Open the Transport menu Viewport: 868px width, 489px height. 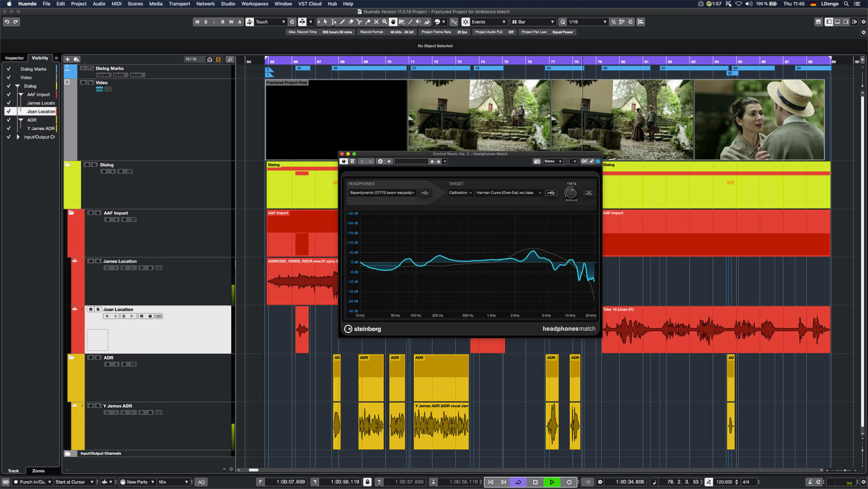pyautogui.click(x=179, y=4)
